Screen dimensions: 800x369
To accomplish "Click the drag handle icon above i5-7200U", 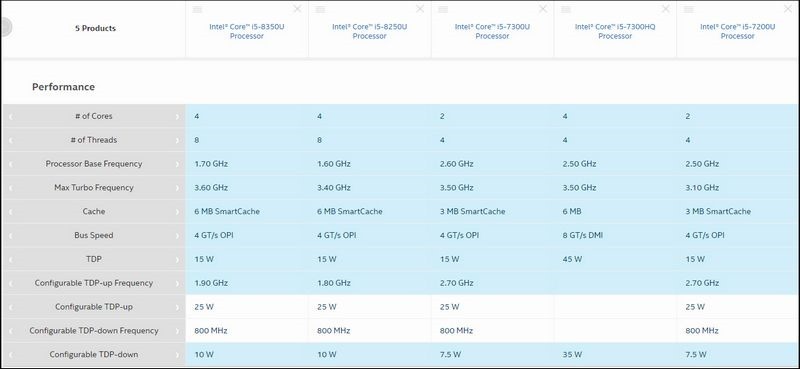I will click(x=689, y=10).
